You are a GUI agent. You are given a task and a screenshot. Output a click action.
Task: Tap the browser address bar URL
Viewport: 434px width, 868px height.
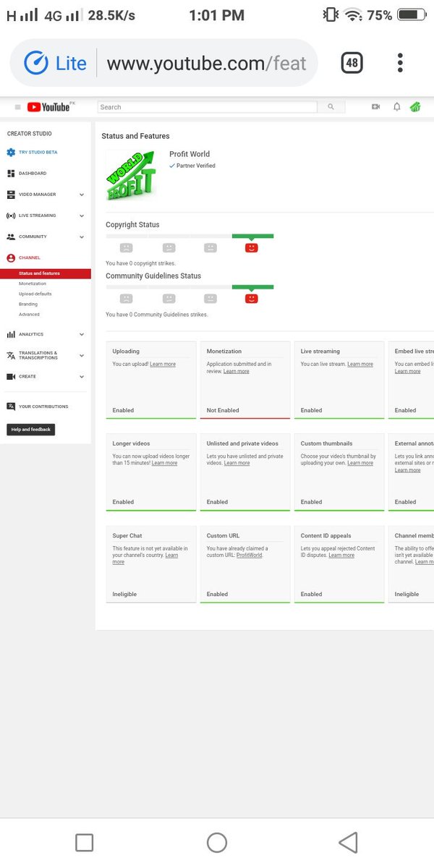tap(206, 64)
